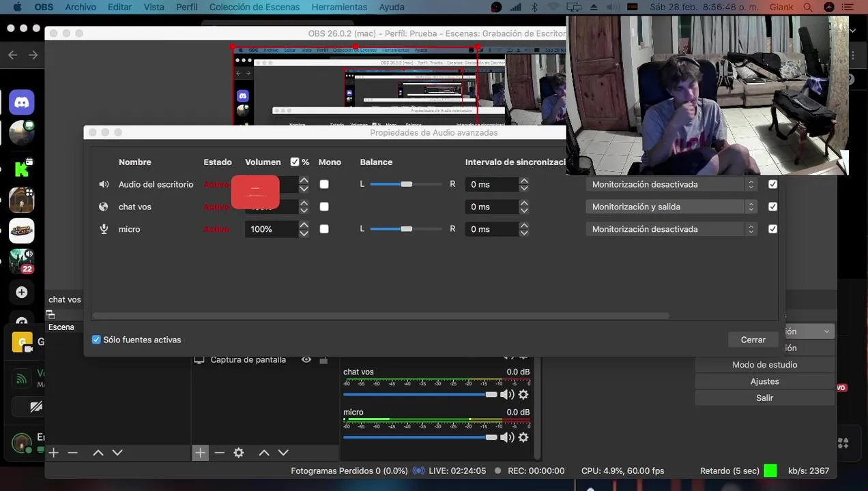Open monitoring dropdown for chat vos
Image resolution: width=868 pixels, height=491 pixels.
click(x=671, y=207)
